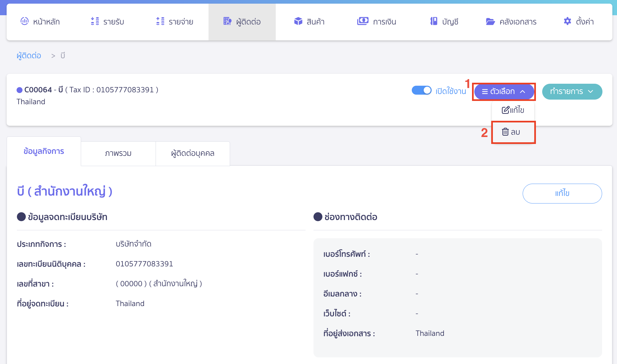This screenshot has width=617, height=364.
Task: Select แก้ไข from the options menu
Action: 513,110
